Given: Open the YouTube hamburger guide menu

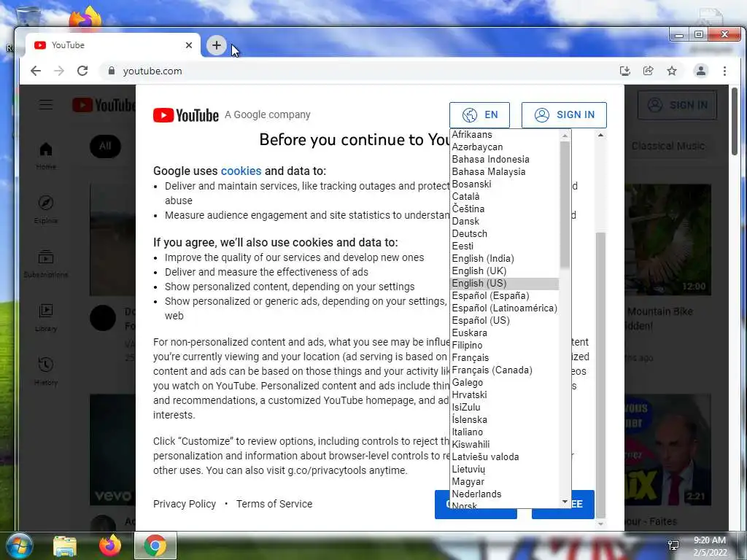Looking at the screenshot, I should (46, 105).
